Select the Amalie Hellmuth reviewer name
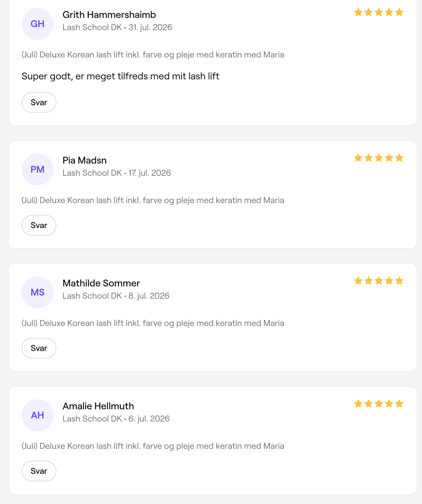422x504 pixels. pyautogui.click(x=98, y=406)
